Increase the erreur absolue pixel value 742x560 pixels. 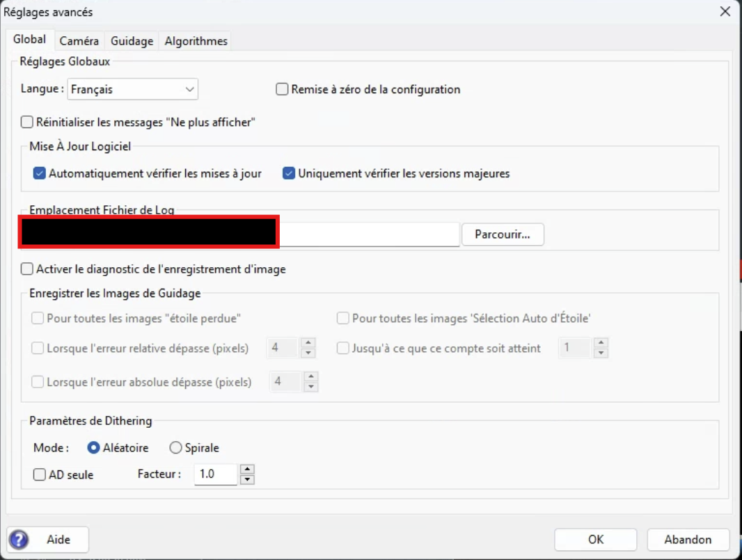point(311,376)
